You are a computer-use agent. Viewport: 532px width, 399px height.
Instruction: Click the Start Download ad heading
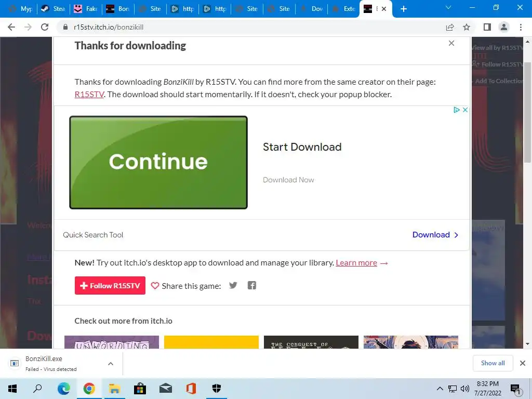(302, 147)
